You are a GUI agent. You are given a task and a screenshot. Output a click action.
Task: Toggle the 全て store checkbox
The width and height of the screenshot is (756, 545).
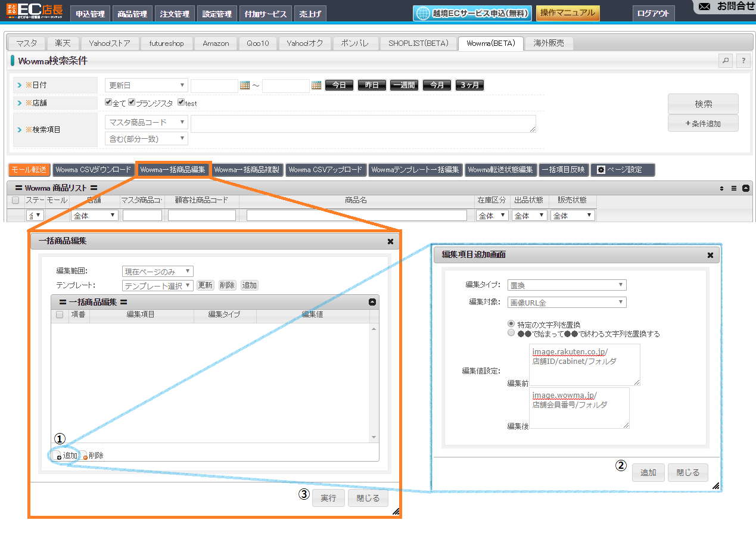[108, 102]
